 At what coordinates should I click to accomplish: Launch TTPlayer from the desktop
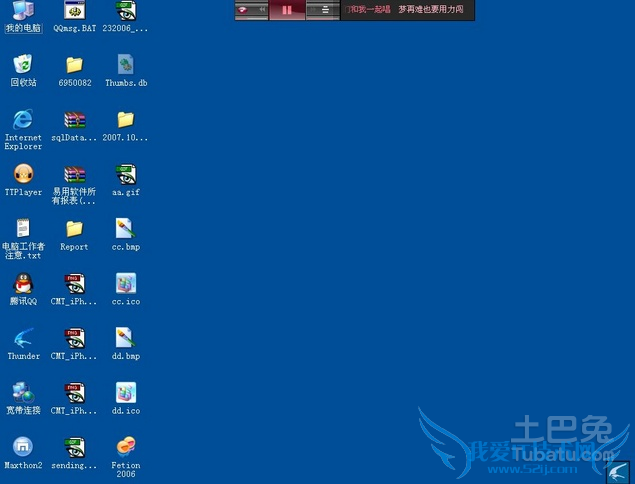tap(23, 180)
